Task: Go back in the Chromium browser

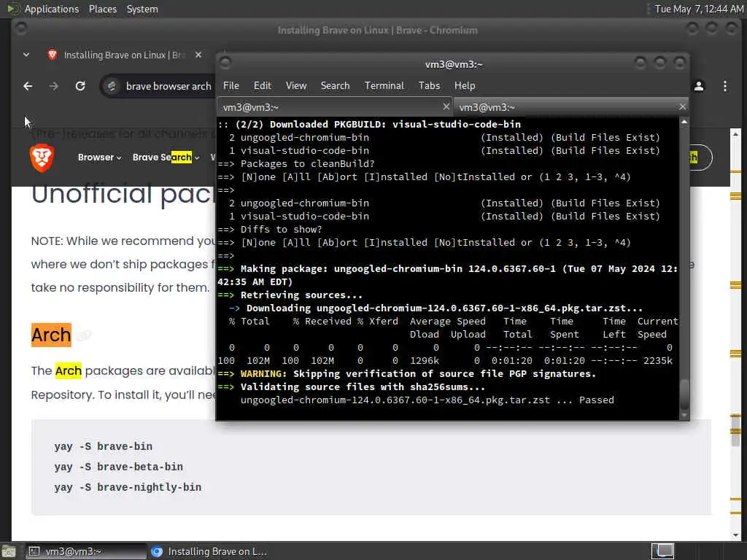Action: [28, 86]
